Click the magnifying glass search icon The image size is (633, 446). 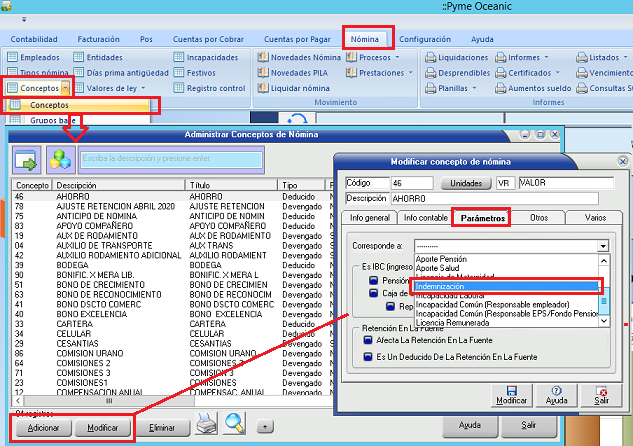pyautogui.click(x=234, y=423)
